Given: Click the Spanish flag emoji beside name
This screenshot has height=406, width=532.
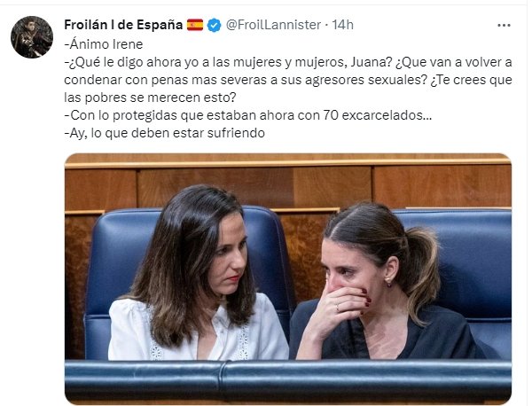Looking at the screenshot, I should (x=195, y=25).
